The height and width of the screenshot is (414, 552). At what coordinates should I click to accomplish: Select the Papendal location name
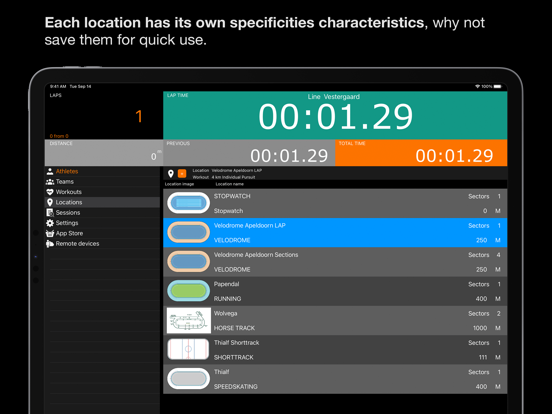coord(226,284)
